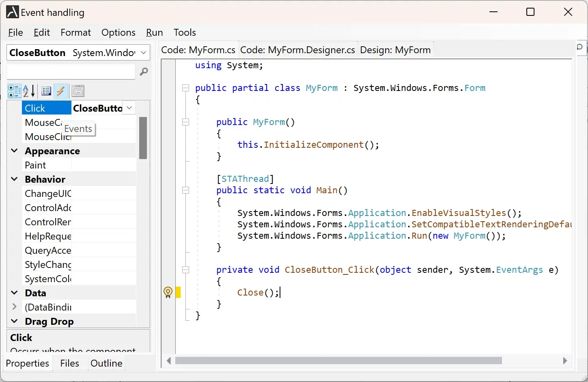Viewport: 588px width, 382px height.
Task: Click the lightning bolt Events icon
Action: coord(60,91)
